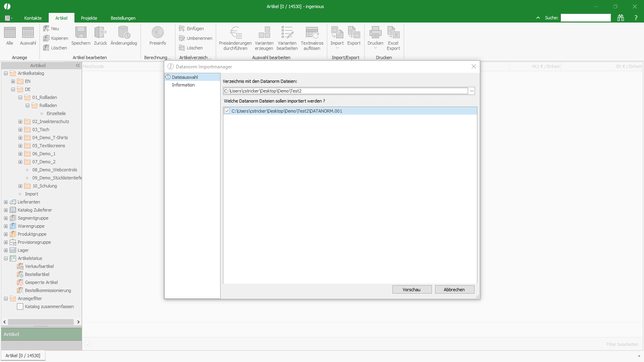This screenshot has height=362, width=644.
Task: Open the Preisinfo euro icon
Action: pos(157,32)
